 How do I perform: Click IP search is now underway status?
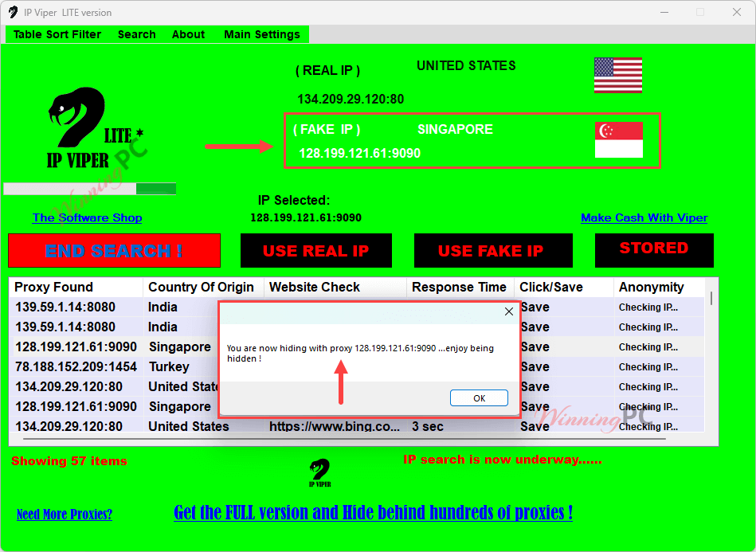pyautogui.click(x=503, y=460)
